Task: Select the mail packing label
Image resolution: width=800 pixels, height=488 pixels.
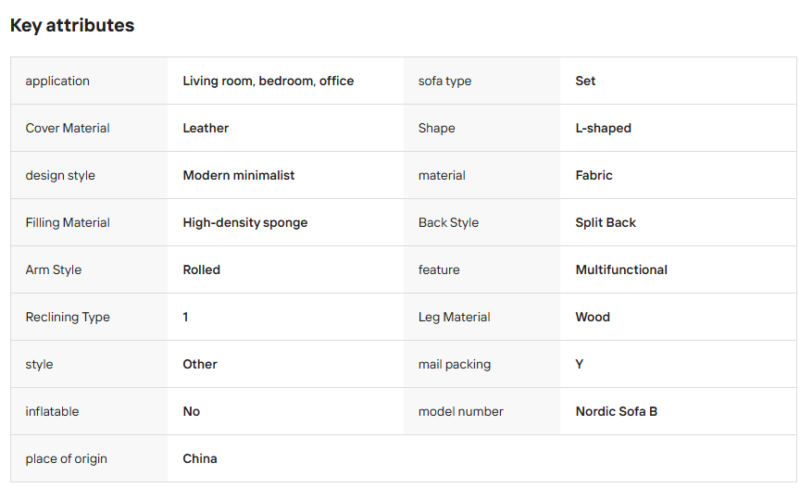Action: click(x=455, y=364)
